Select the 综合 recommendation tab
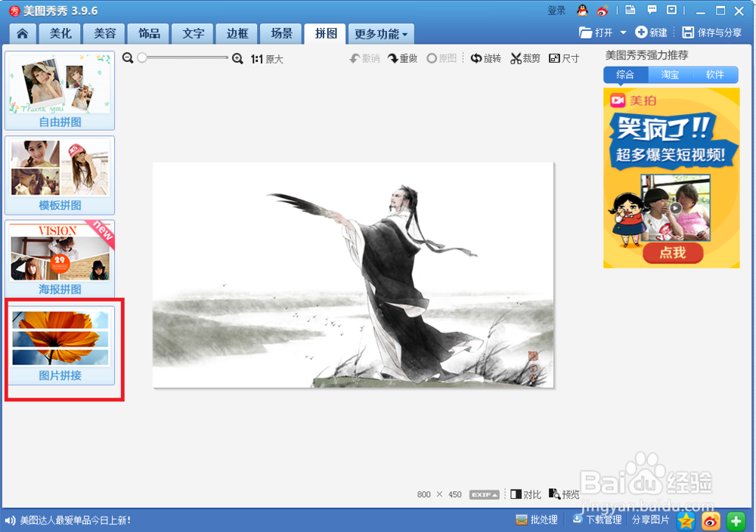The height and width of the screenshot is (532, 756). click(x=625, y=75)
